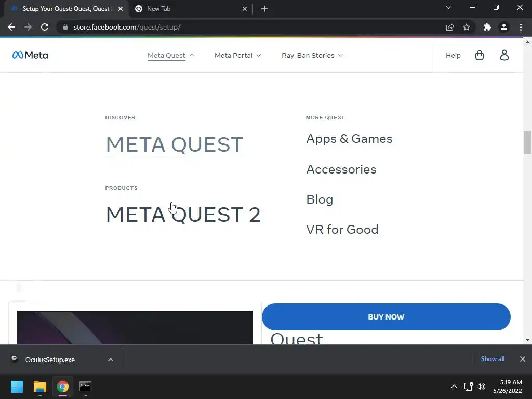Screen dimensions: 532x399
Task: Click the address bar URL
Action: point(127,27)
